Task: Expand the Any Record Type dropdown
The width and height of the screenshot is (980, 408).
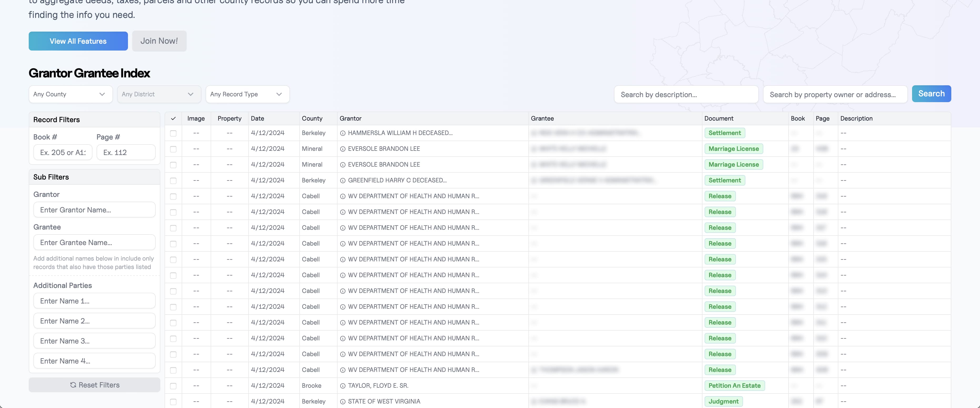Action: tap(247, 94)
